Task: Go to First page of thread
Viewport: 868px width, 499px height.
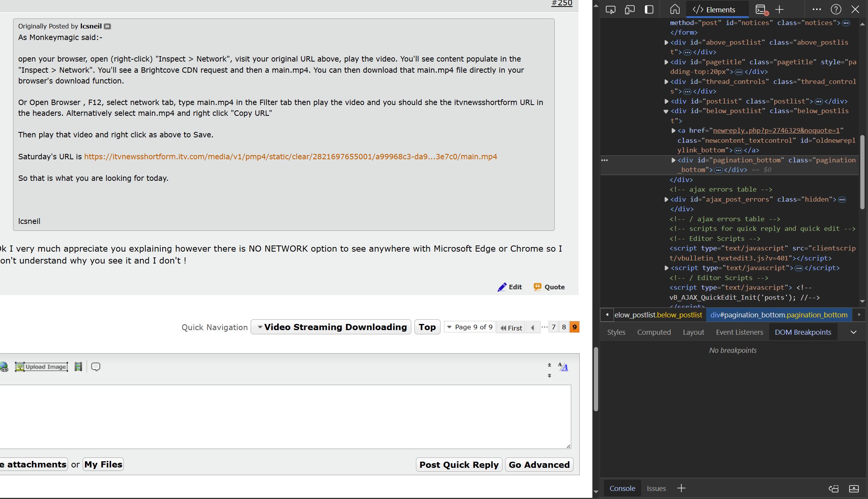Action: (x=510, y=327)
